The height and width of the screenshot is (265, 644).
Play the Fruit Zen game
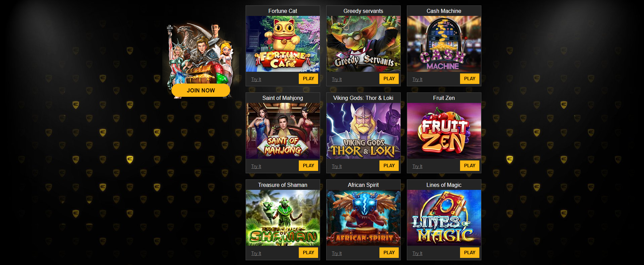click(470, 165)
